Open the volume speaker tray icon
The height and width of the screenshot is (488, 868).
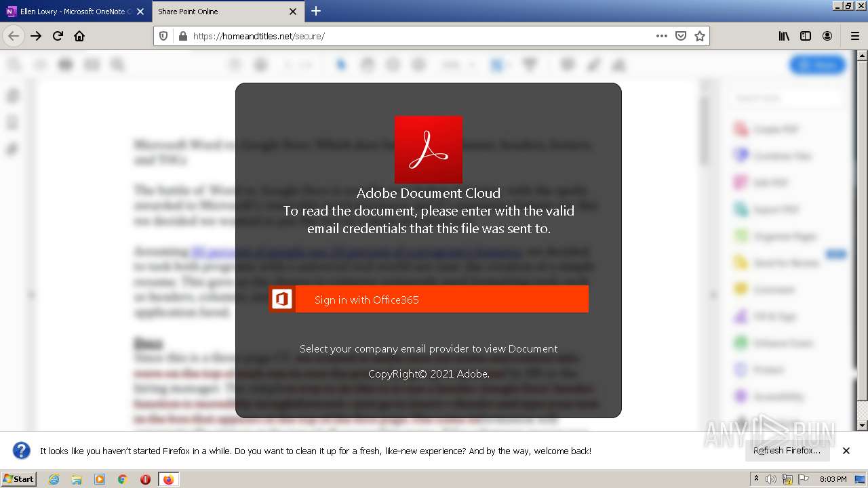click(x=772, y=479)
